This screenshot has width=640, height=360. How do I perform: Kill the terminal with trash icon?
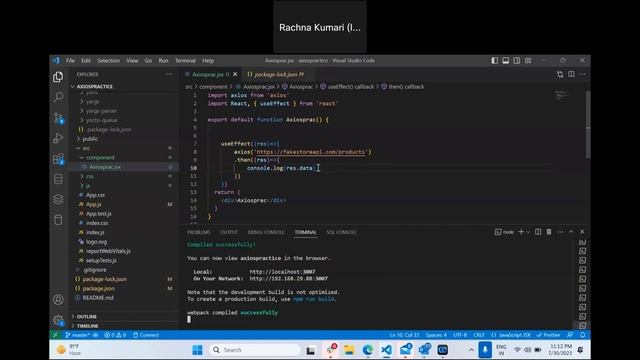pyautogui.click(x=549, y=232)
